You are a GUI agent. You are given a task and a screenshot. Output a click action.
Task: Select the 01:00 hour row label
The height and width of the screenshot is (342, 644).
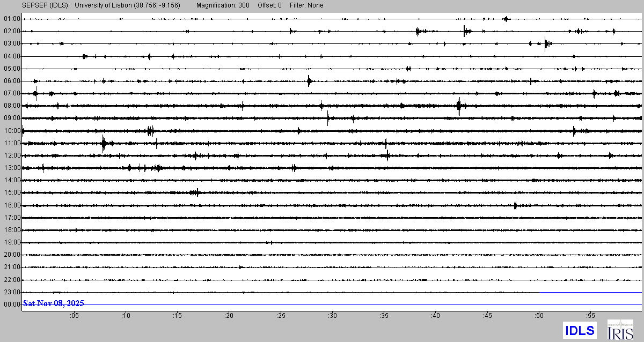[12, 19]
